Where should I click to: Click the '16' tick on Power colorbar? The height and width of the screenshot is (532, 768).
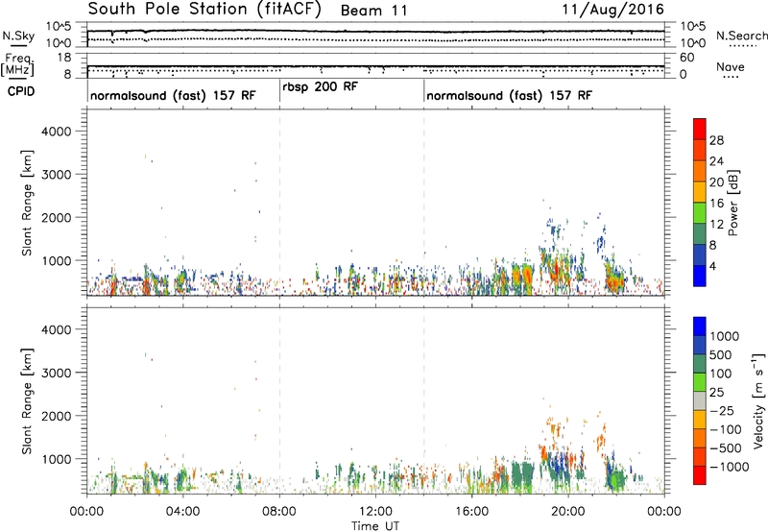click(716, 204)
